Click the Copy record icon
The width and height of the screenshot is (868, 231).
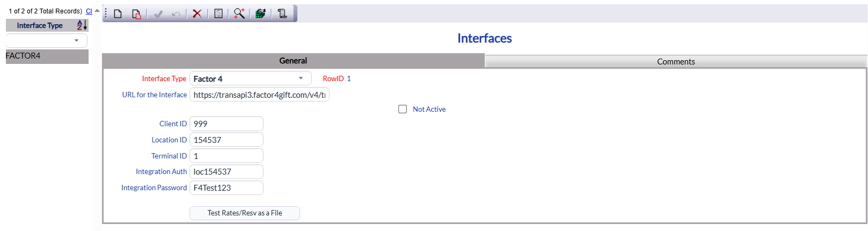136,14
